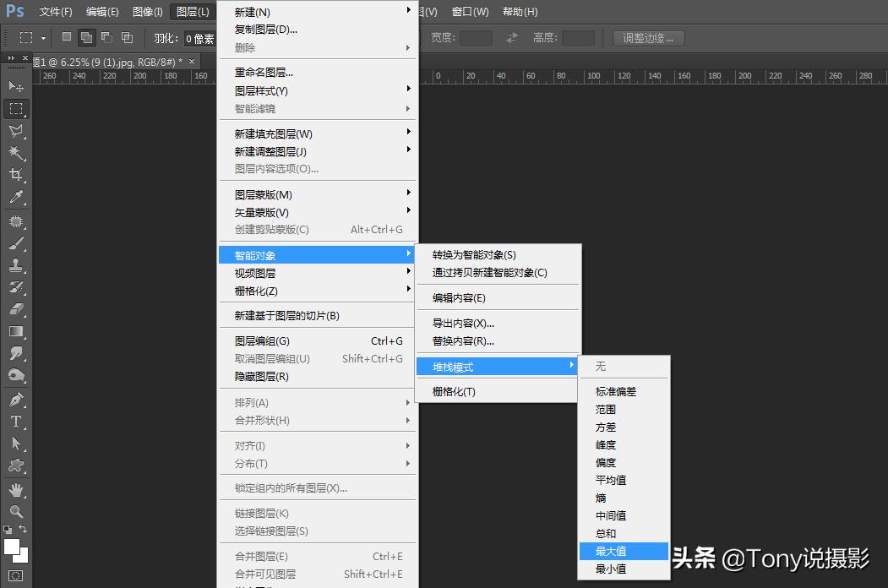This screenshot has height=588, width=888.
Task: Select the Zoom tool
Action: (x=15, y=510)
